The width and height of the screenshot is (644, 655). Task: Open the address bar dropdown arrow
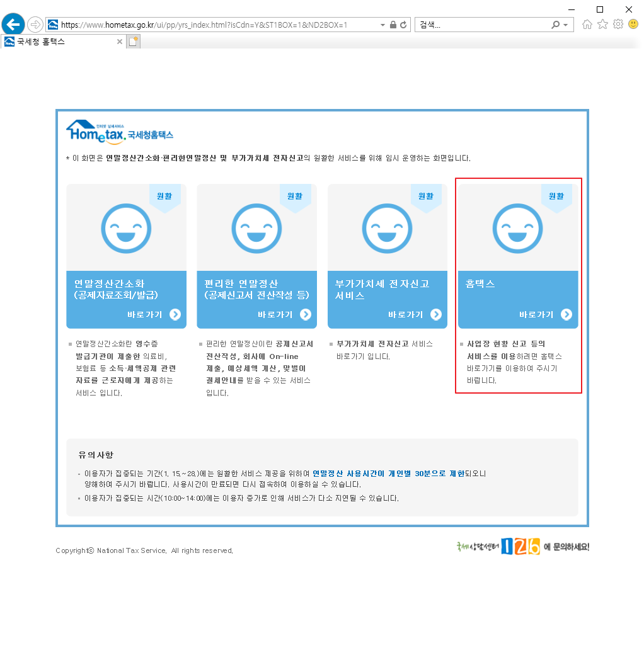382,25
